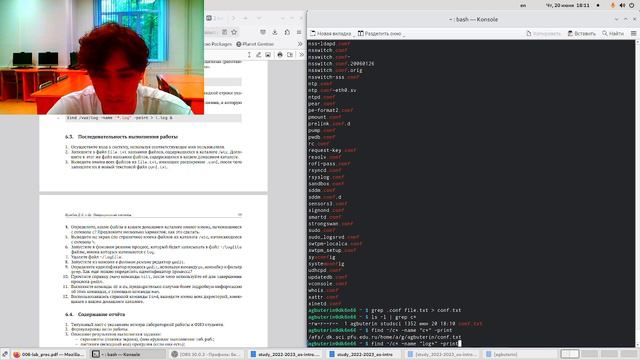Switch to the OBS taskbar entry
Viewport: 640px width, 360px height.
(206, 354)
